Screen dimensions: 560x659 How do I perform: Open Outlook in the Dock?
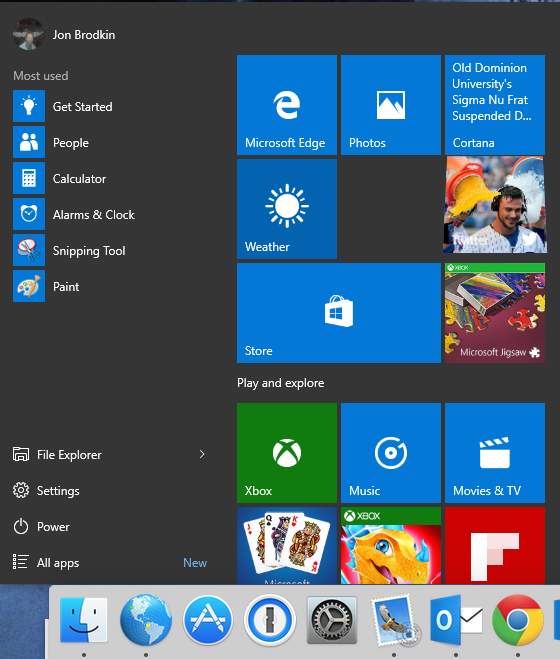point(456,620)
